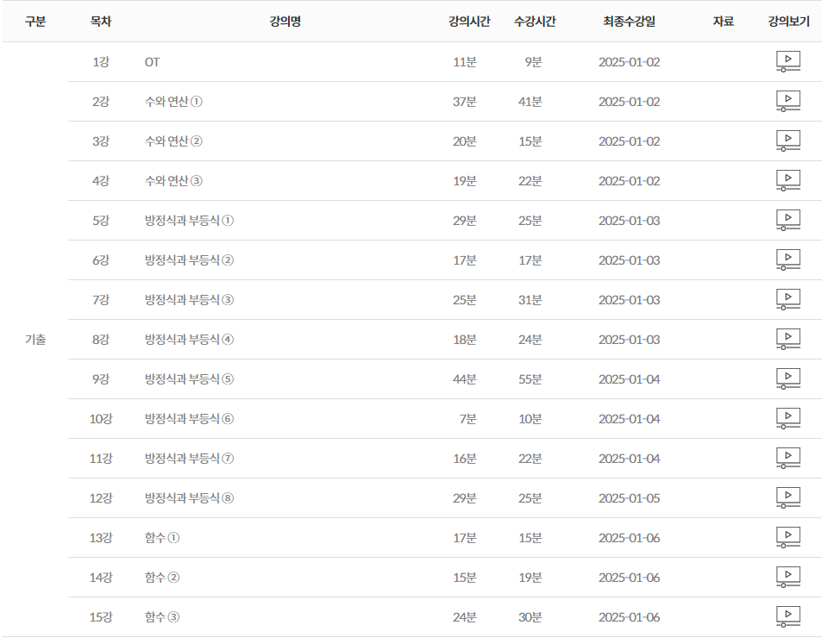Viewport: 827px width, 644px height.
Task: Open 9강 방정식과 부등식 ⑤ video icon
Action: pyautogui.click(x=788, y=379)
